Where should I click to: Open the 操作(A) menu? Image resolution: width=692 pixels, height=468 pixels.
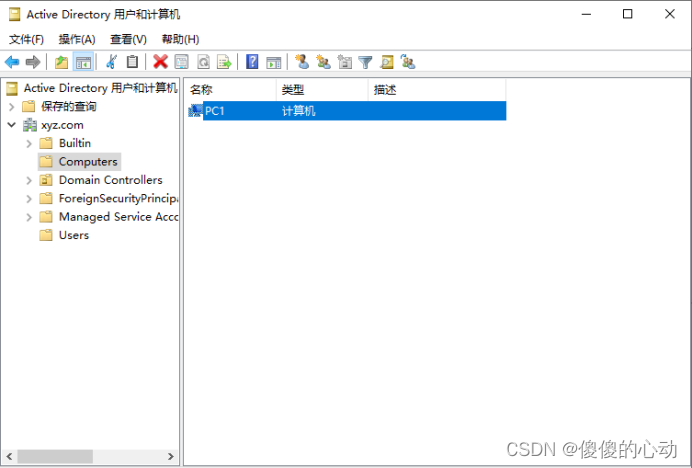[x=77, y=39]
